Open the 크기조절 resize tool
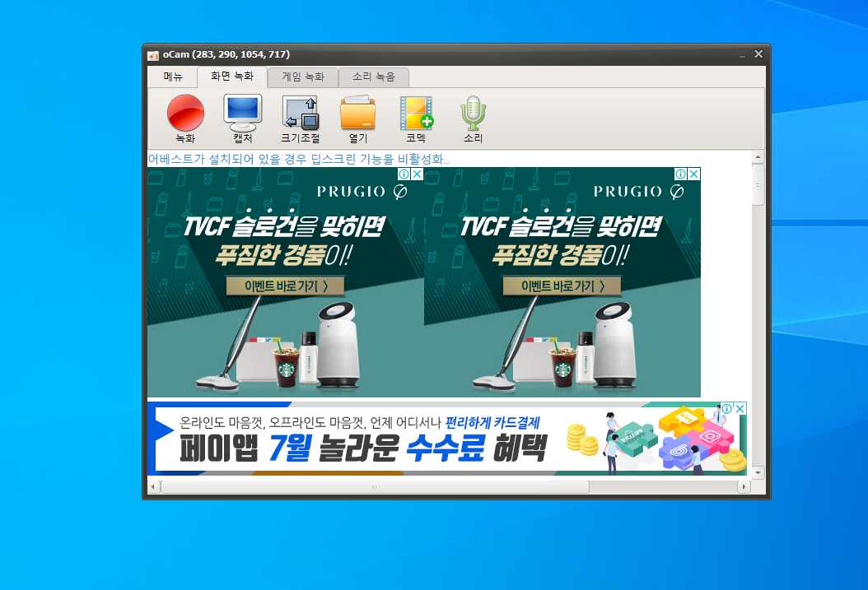The height and width of the screenshot is (590, 868). [301, 118]
